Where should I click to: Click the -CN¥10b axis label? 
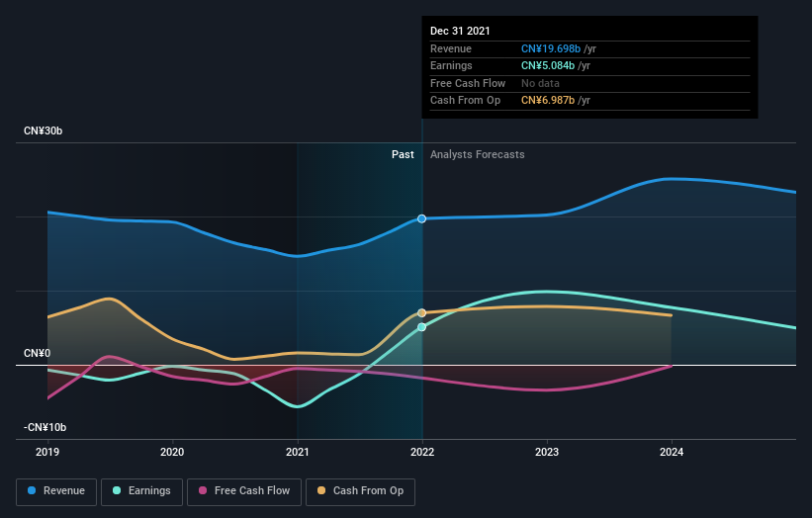[x=45, y=427]
